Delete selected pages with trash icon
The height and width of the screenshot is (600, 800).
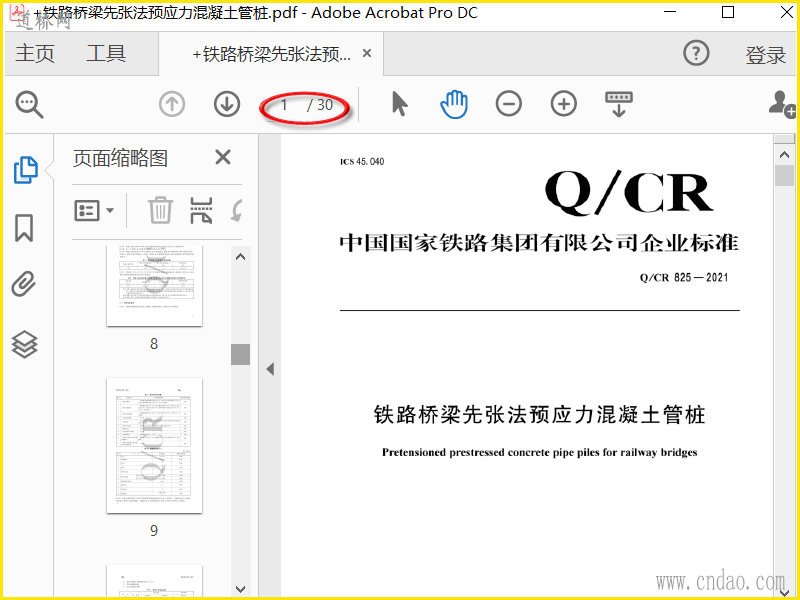point(160,210)
